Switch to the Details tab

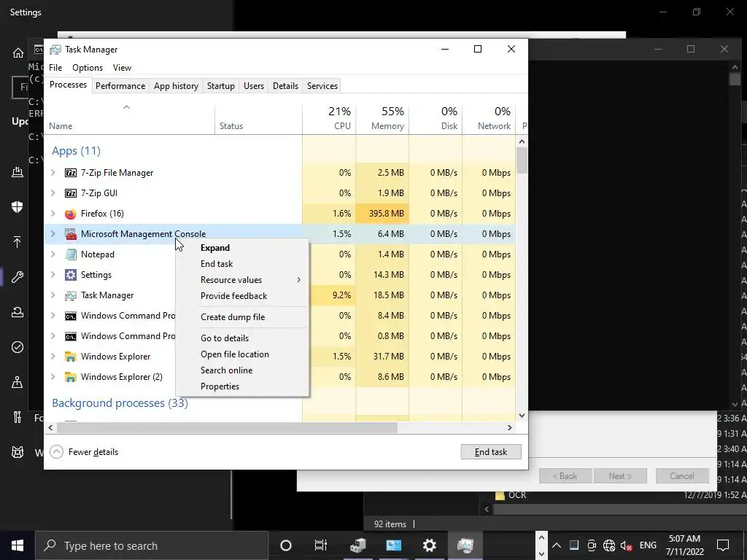[285, 86]
